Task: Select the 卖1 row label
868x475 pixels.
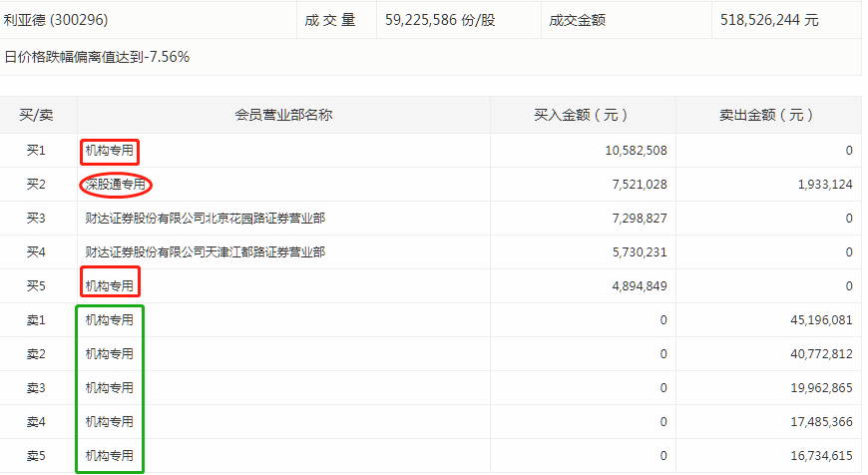Action: tap(36, 320)
